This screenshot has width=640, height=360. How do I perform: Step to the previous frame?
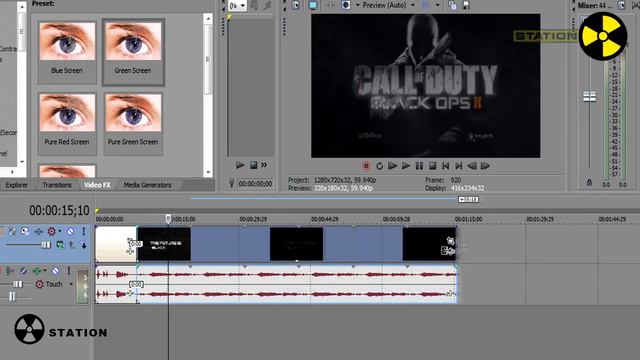(472, 166)
